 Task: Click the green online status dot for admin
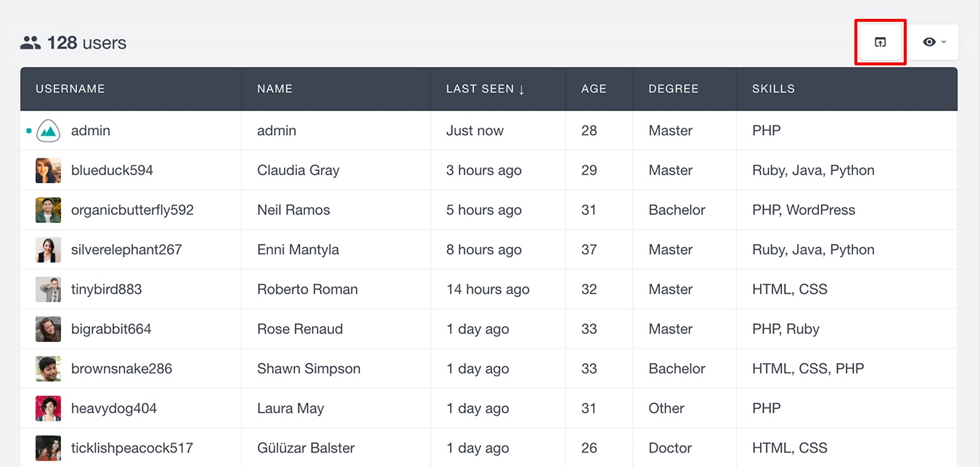tap(29, 131)
